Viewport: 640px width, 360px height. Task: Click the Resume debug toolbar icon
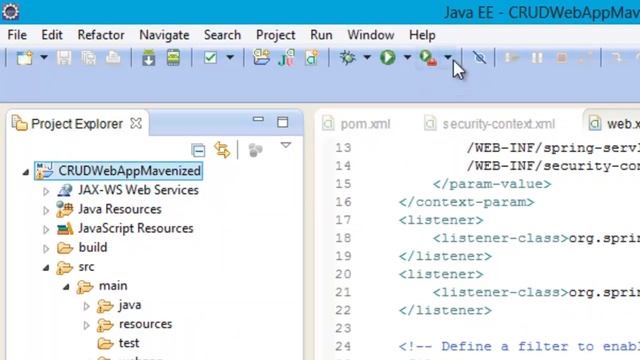click(511, 58)
